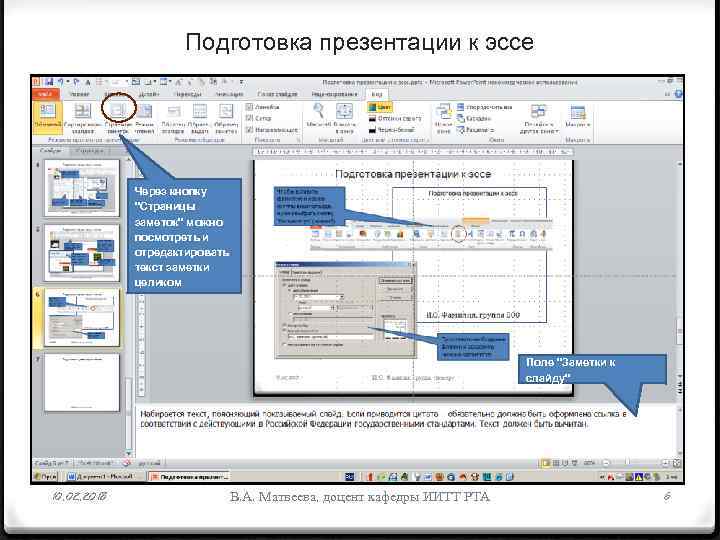720x540 pixels.
Task: Open Образец слайдов master view
Action: pyautogui.click(x=173, y=118)
